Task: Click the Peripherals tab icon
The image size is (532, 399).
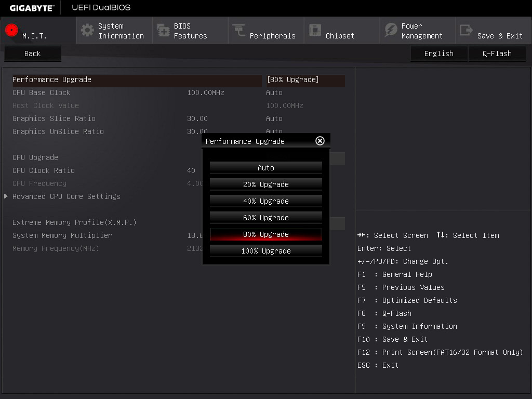Action: coord(239,30)
